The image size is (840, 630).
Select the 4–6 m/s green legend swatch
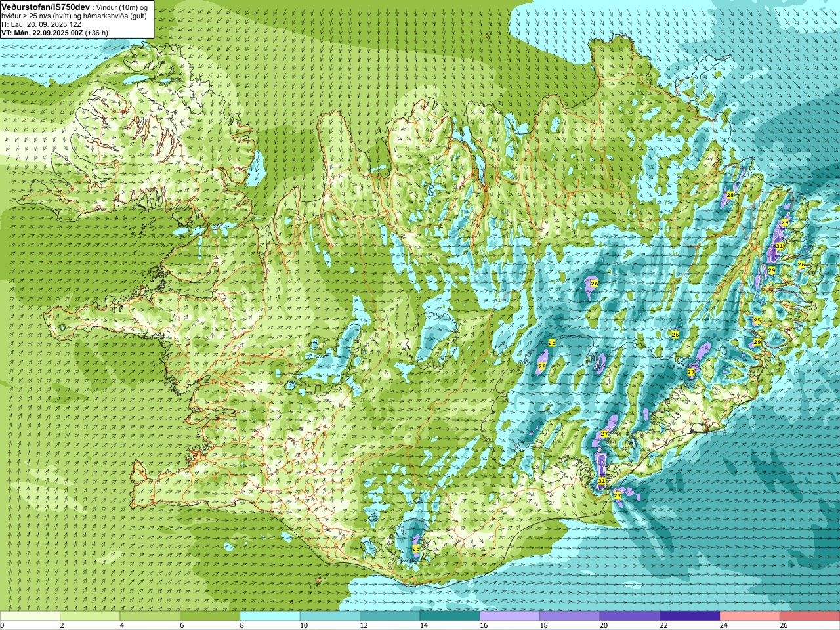tap(150, 616)
